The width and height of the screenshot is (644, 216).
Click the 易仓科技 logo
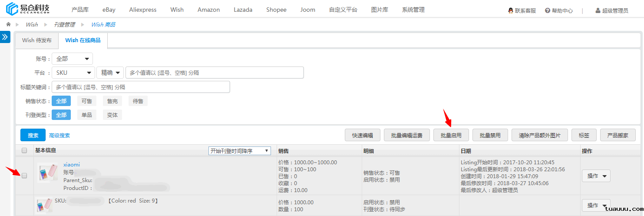[28, 9]
